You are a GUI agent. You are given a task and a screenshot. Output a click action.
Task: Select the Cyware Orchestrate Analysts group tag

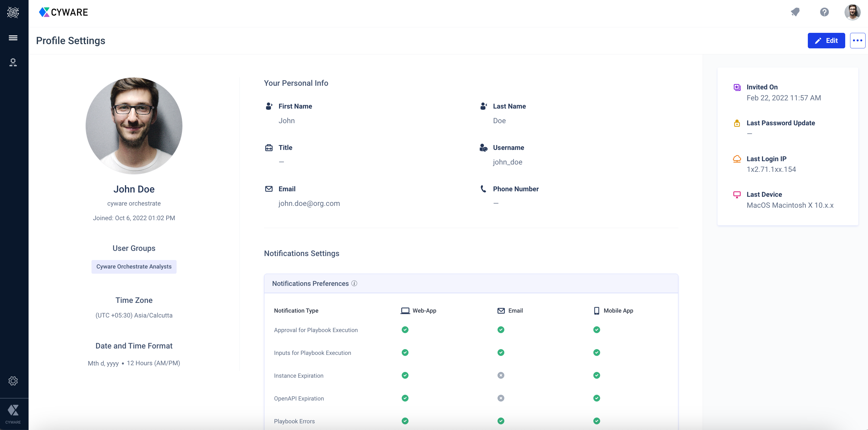pyautogui.click(x=134, y=266)
